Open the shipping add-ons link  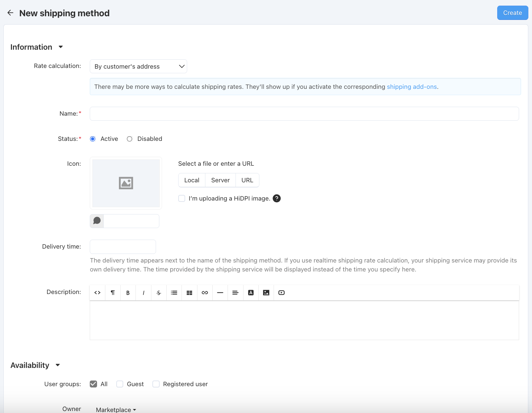(x=412, y=87)
